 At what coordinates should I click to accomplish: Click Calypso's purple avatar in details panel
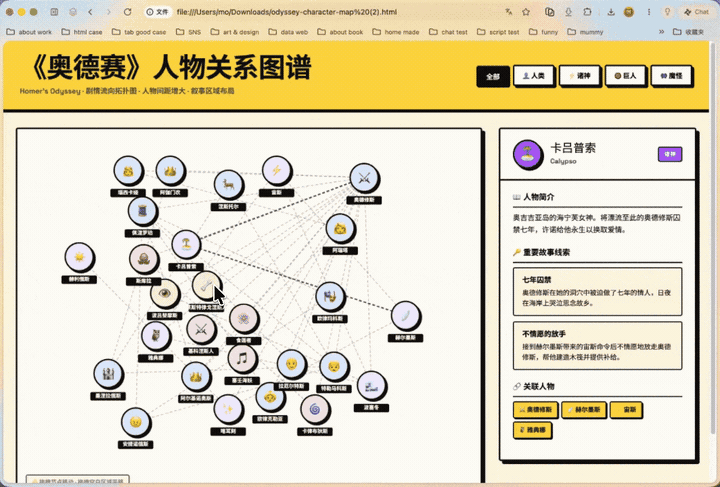tap(527, 154)
